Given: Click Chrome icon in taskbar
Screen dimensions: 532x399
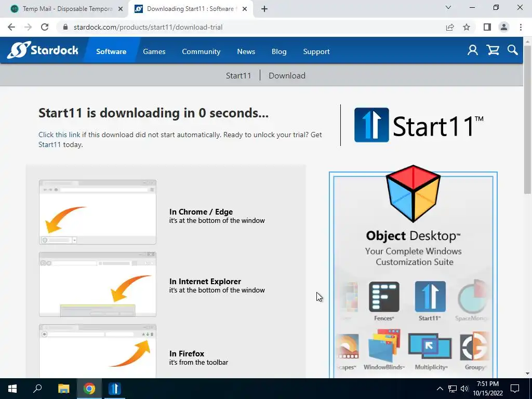Looking at the screenshot, I should (x=89, y=389).
